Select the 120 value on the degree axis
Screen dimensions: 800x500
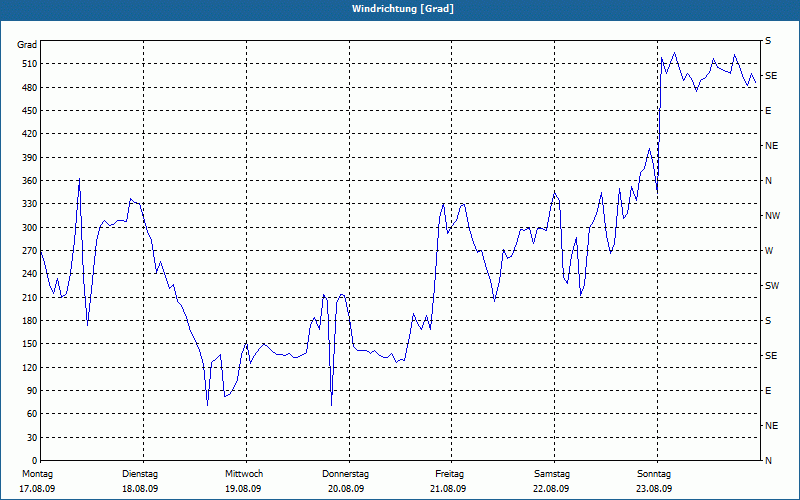tap(30, 367)
